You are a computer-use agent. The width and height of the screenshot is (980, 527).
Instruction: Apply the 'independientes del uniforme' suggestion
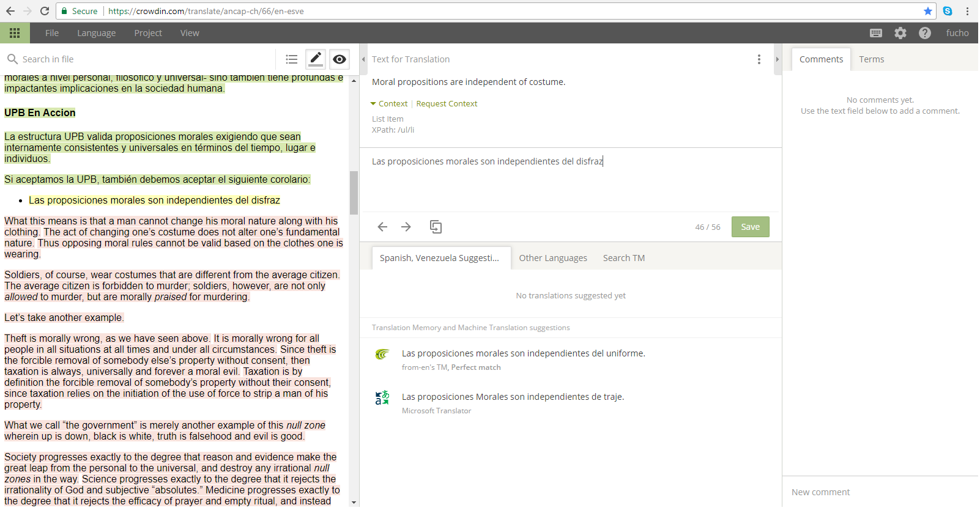pyautogui.click(x=523, y=353)
